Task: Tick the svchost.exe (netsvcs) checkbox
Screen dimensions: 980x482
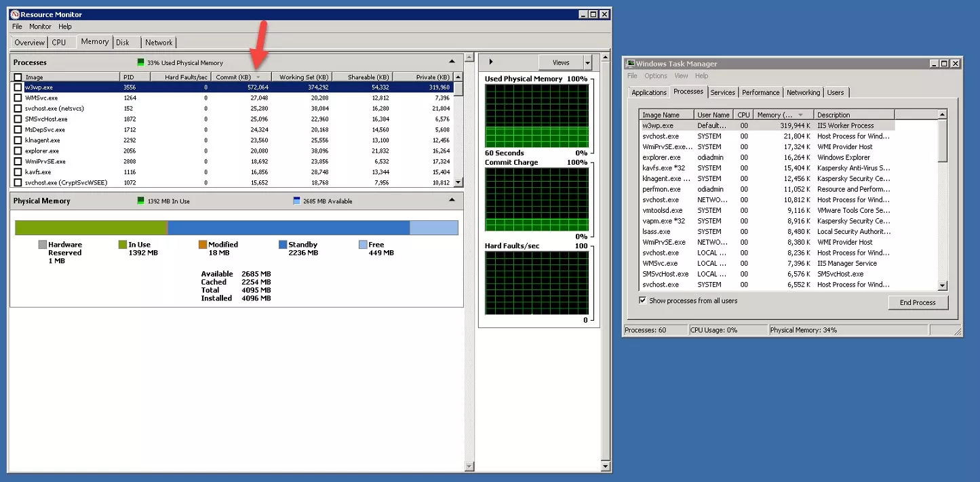Action: point(18,108)
